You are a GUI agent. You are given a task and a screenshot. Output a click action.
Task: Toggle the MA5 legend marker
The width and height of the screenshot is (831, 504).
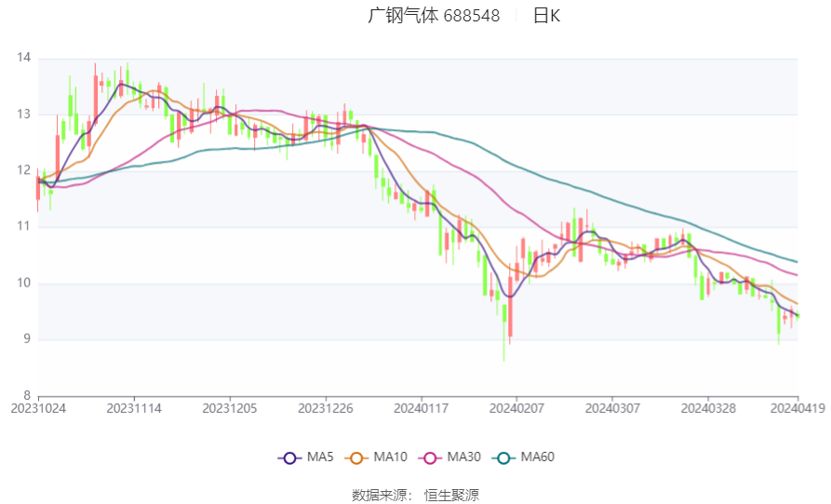(x=289, y=458)
